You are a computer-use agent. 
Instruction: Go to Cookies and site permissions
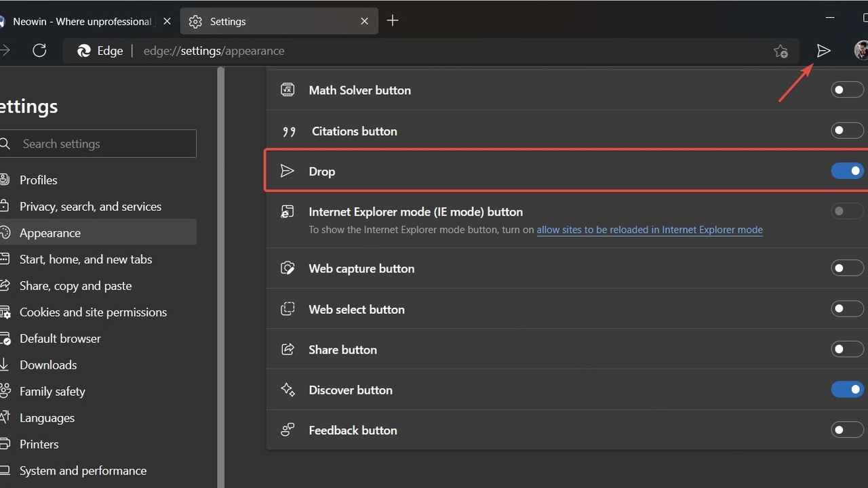click(93, 312)
